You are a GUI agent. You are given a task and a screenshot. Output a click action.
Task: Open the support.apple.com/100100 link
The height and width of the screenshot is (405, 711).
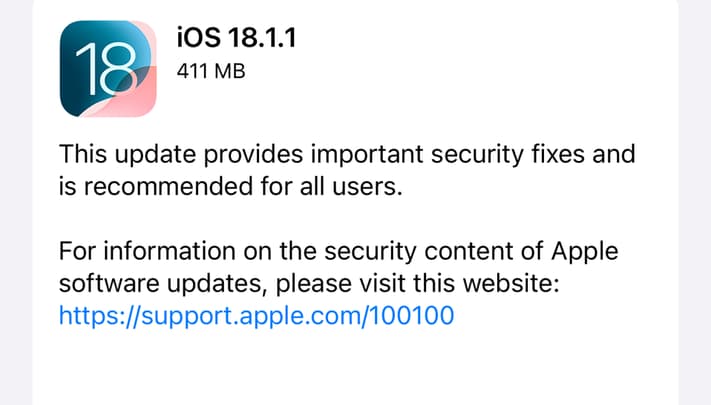coord(257,316)
